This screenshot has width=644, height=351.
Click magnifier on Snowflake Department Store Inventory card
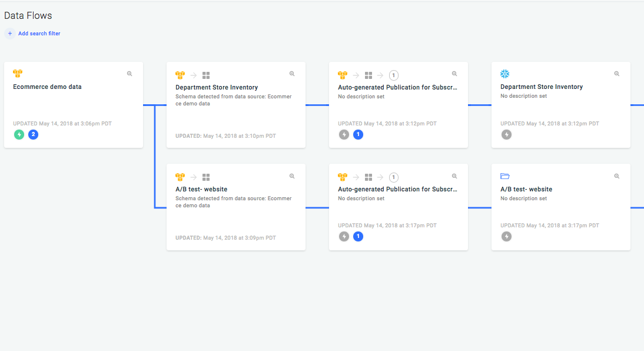click(x=617, y=74)
